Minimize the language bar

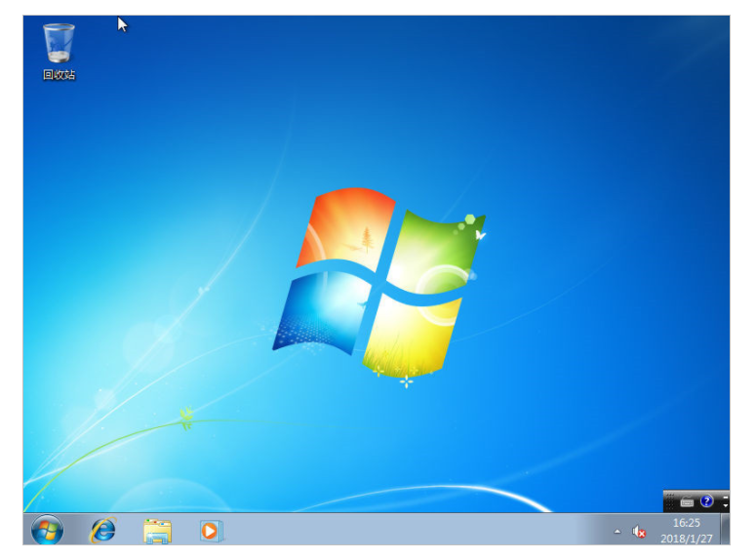click(x=725, y=497)
